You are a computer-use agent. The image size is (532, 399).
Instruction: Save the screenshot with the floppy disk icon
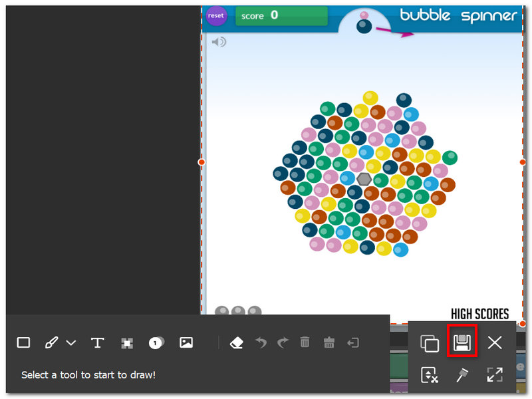pos(462,342)
